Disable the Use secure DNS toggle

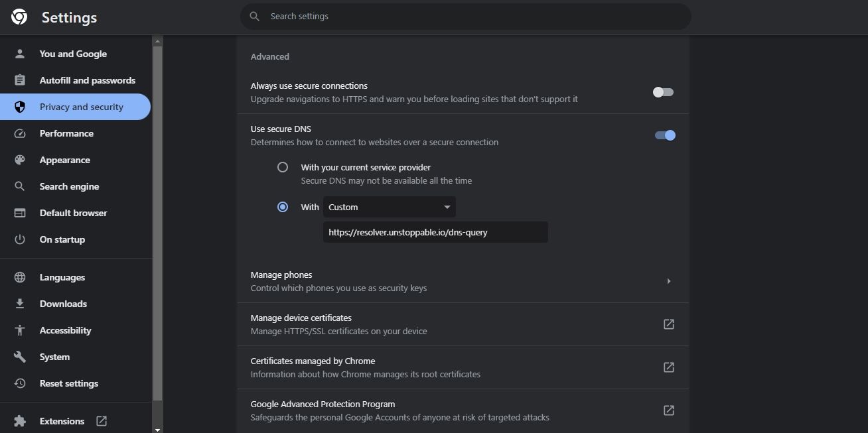(664, 135)
